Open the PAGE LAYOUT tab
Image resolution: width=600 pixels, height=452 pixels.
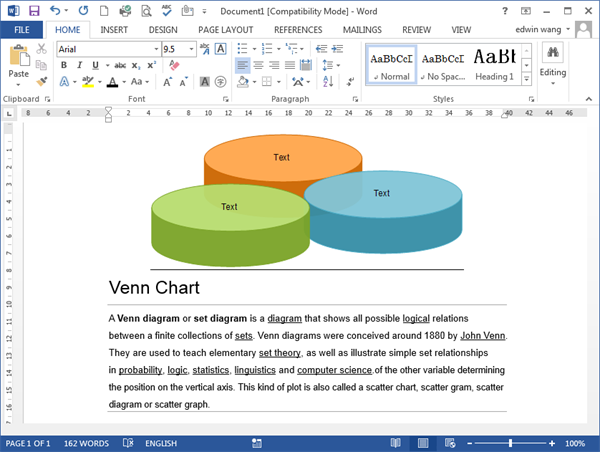coord(225,30)
